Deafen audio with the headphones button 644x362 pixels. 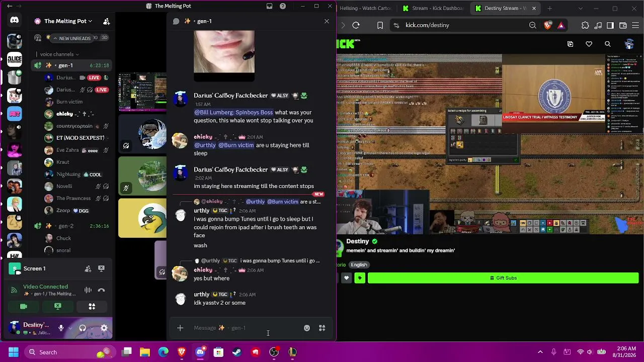(x=83, y=328)
